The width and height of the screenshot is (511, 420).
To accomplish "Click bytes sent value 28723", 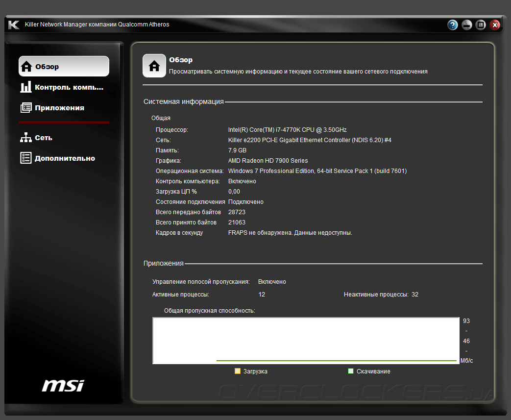I will tap(237, 212).
